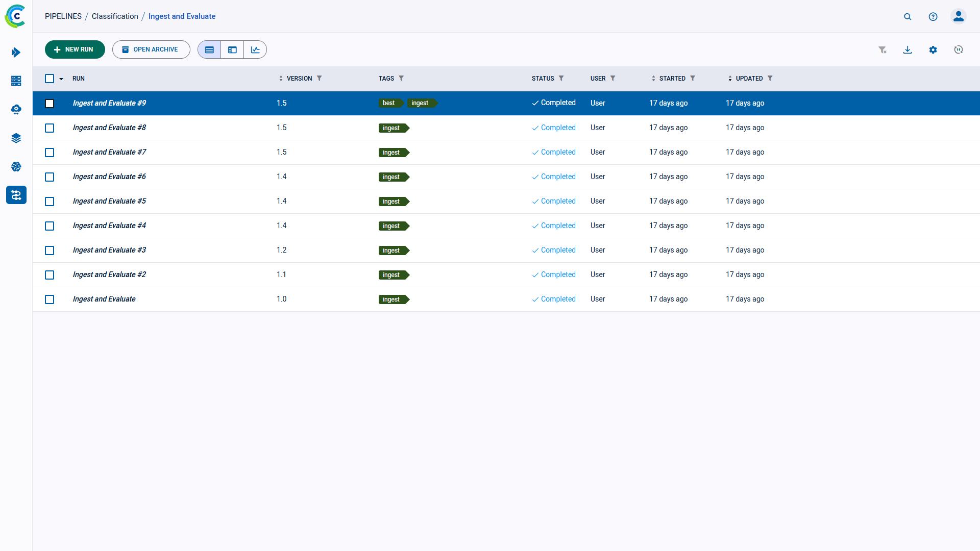Check the checkbox for Ingest and Evaluate #8
980x551 pixels.
(50, 128)
